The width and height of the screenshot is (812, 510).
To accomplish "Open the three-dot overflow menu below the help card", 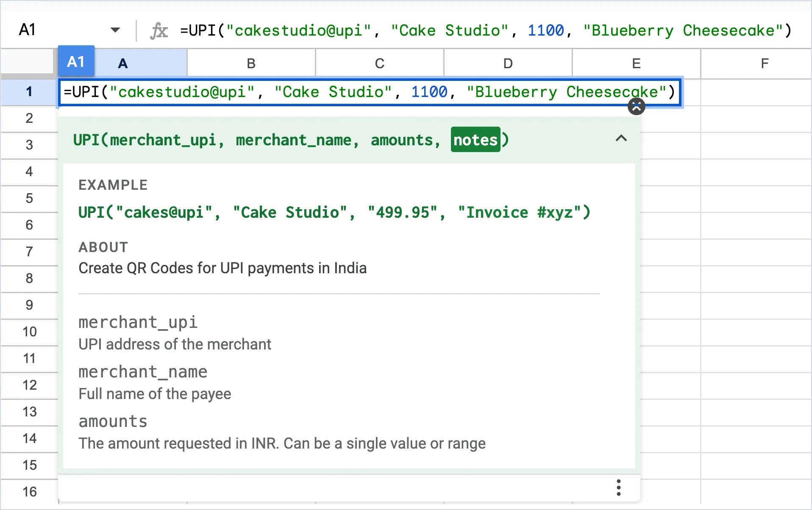I will pyautogui.click(x=618, y=488).
